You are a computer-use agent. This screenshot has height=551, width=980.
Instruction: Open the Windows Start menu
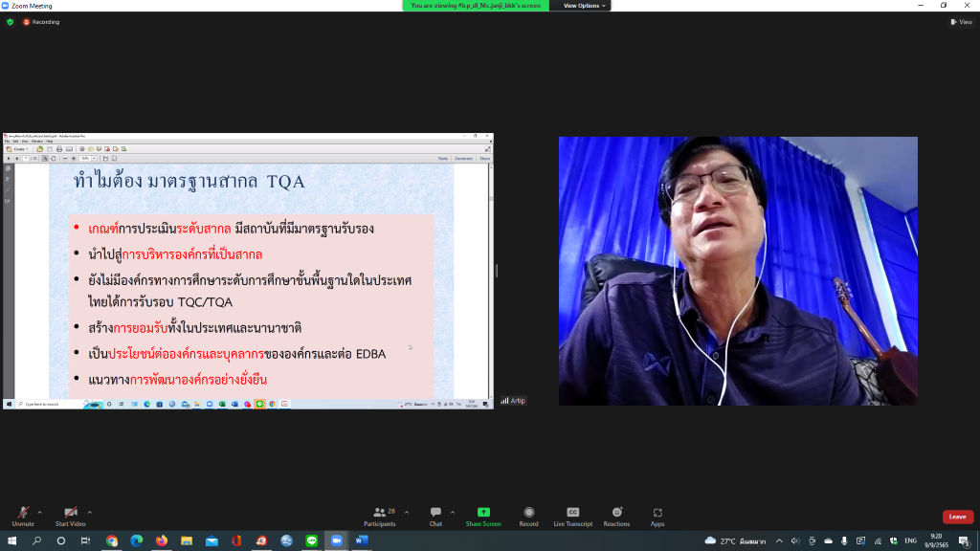click(11, 541)
